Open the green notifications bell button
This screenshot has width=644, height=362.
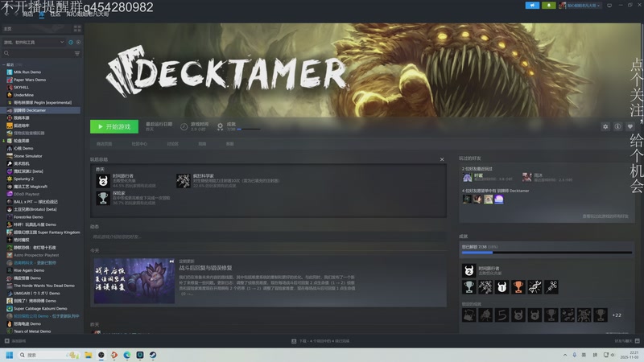coord(549,6)
